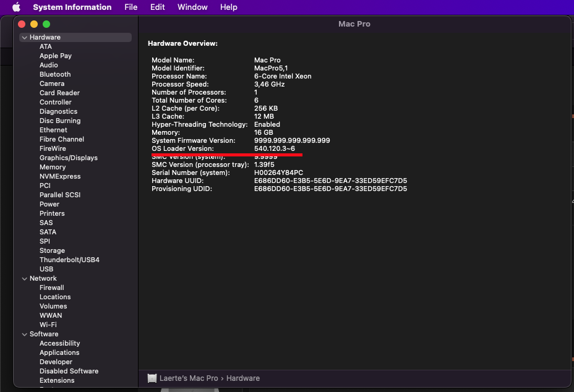
Task: Select Fibre Channel in the sidebar
Action: click(x=62, y=139)
